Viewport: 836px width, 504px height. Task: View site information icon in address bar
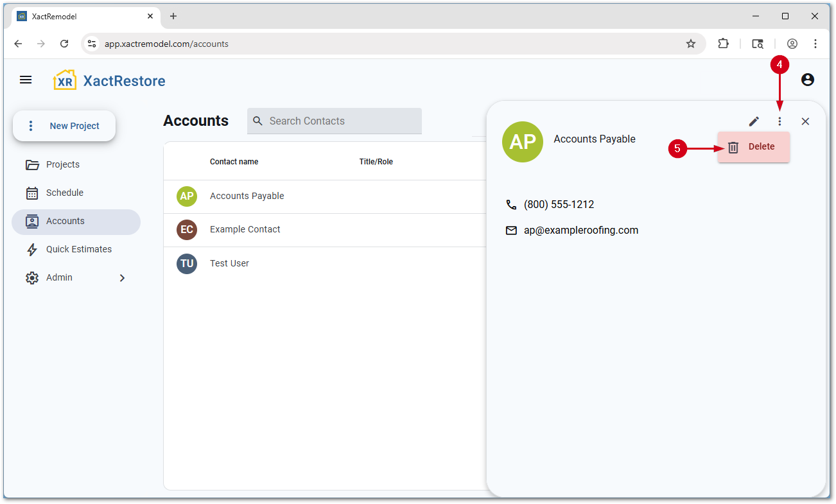[x=92, y=44]
